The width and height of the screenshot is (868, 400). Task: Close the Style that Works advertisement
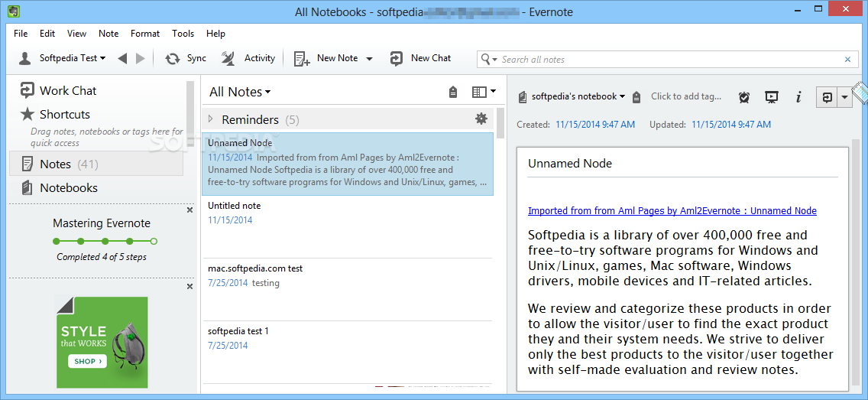pos(189,287)
